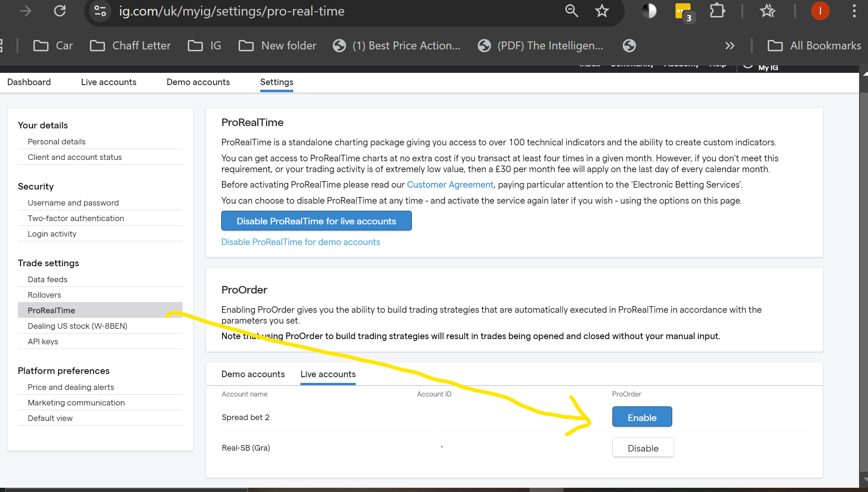868x492 pixels.
Task: Click the red profile avatar icon
Action: click(820, 11)
